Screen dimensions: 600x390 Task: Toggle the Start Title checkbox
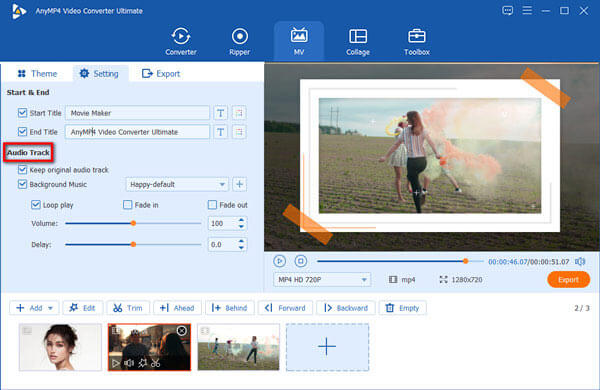pos(22,113)
